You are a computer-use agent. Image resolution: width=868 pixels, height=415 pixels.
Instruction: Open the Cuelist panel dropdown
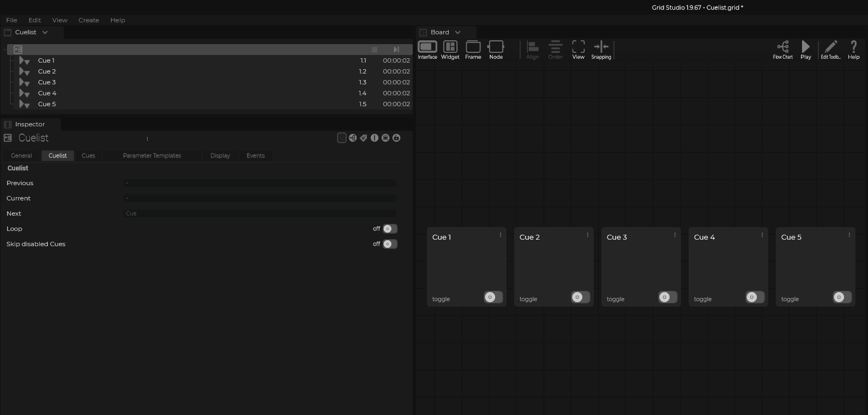click(45, 33)
